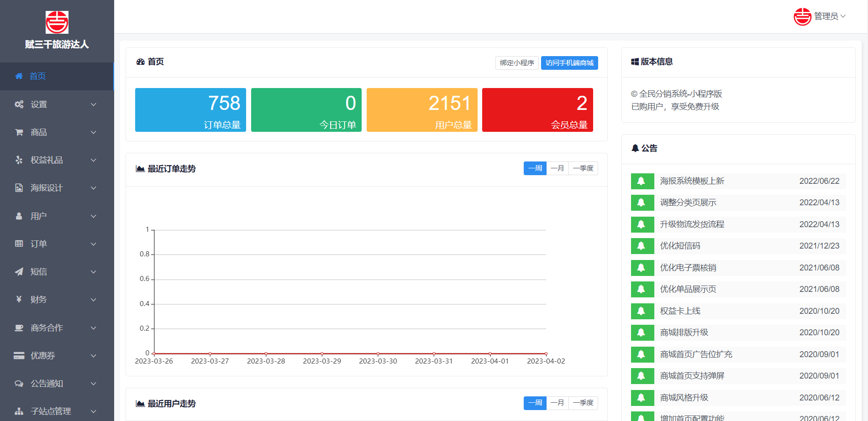
Task: Open 首页 in the sidebar
Action: tap(57, 76)
